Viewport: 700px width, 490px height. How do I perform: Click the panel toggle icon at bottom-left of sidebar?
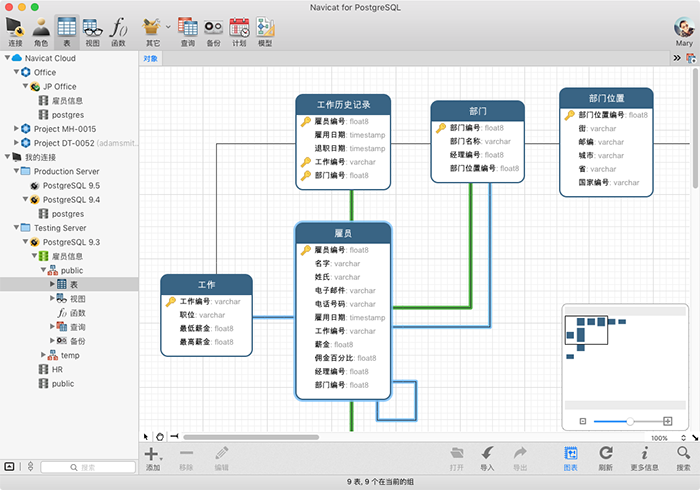9,466
